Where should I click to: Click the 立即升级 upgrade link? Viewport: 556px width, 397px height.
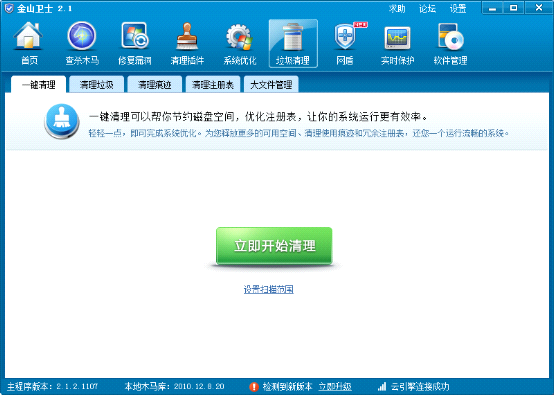(x=335, y=386)
